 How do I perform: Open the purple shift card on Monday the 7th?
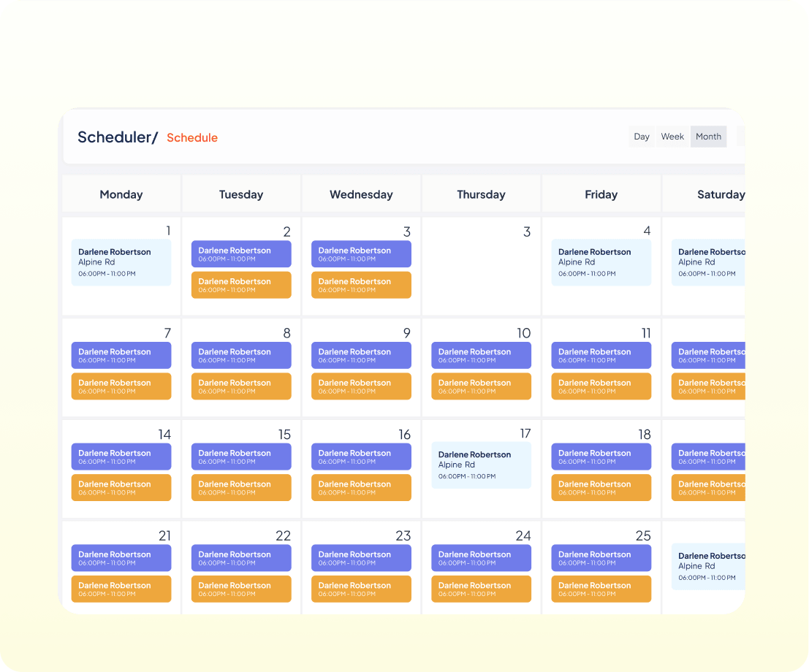121,355
